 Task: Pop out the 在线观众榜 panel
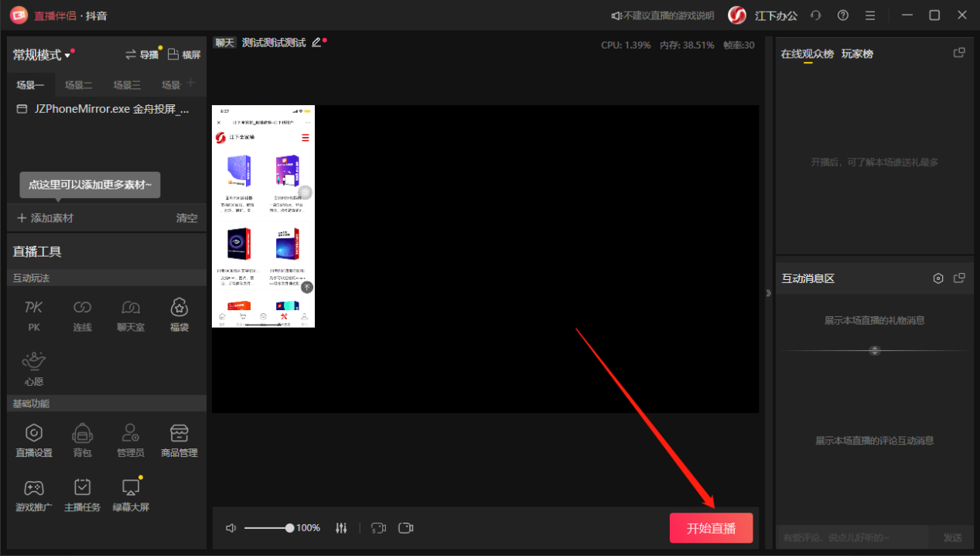pyautogui.click(x=959, y=53)
